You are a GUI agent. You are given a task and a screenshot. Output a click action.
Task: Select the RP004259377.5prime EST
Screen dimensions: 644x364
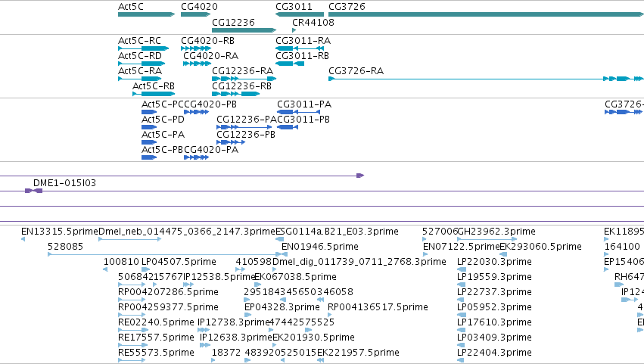pyautogui.click(x=168, y=307)
